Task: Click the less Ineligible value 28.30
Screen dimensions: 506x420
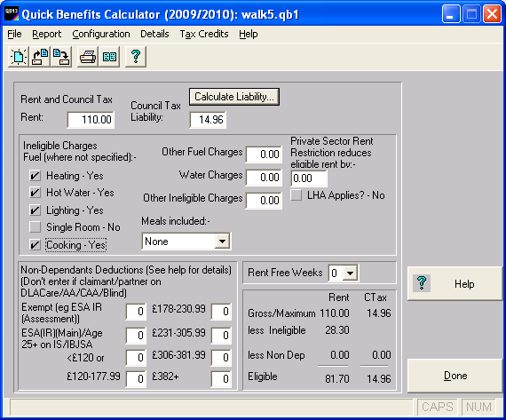Action: point(337,330)
